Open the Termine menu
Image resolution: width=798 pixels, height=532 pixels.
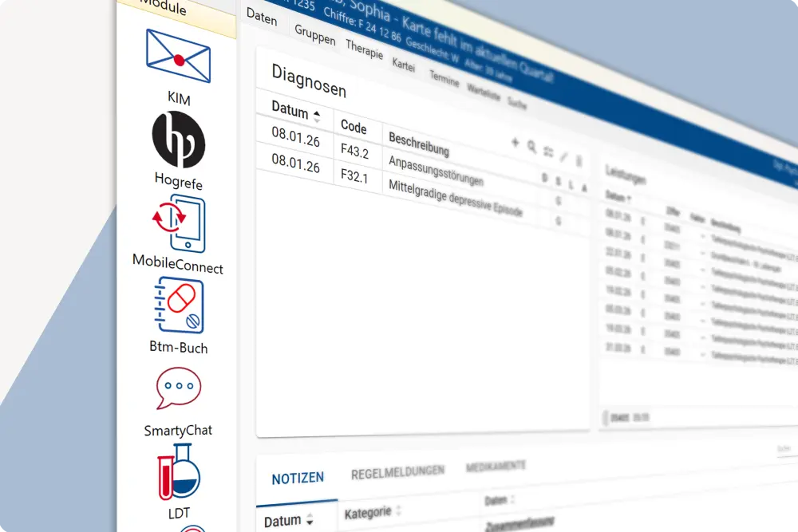[x=444, y=78]
